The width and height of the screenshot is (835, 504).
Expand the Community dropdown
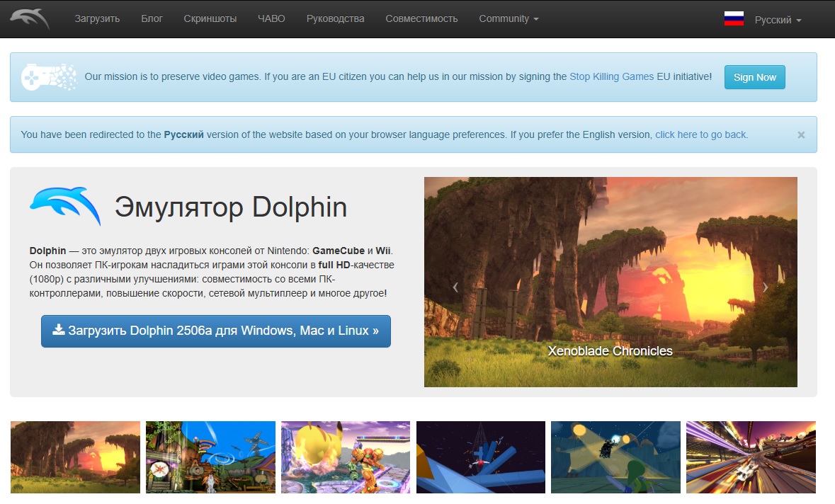pos(509,18)
